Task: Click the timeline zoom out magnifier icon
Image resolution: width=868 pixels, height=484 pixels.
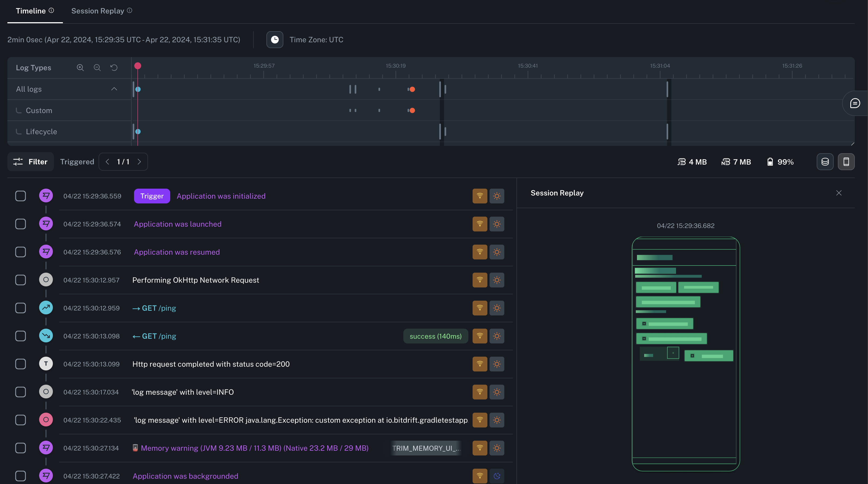Action: (97, 68)
